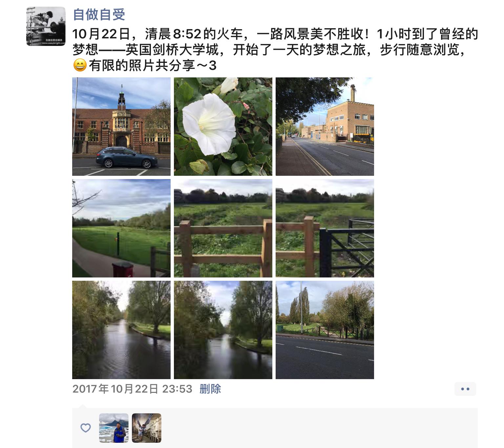
Task: Open the liker avatar with blue jacket
Action: click(114, 428)
